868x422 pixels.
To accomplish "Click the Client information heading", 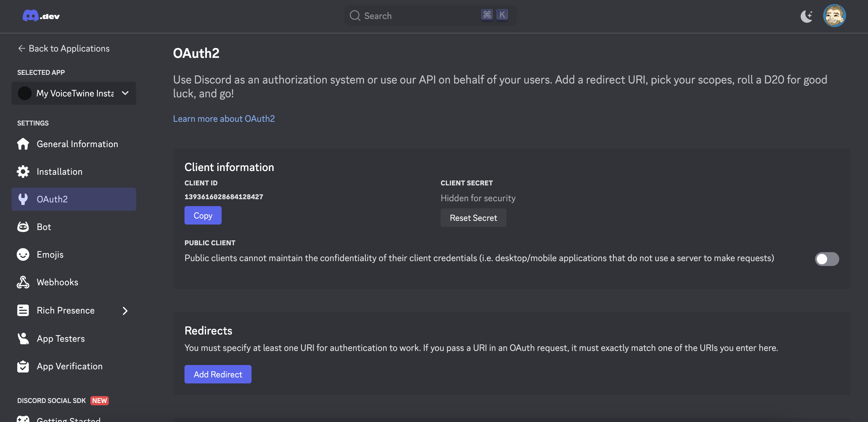I will tap(229, 167).
